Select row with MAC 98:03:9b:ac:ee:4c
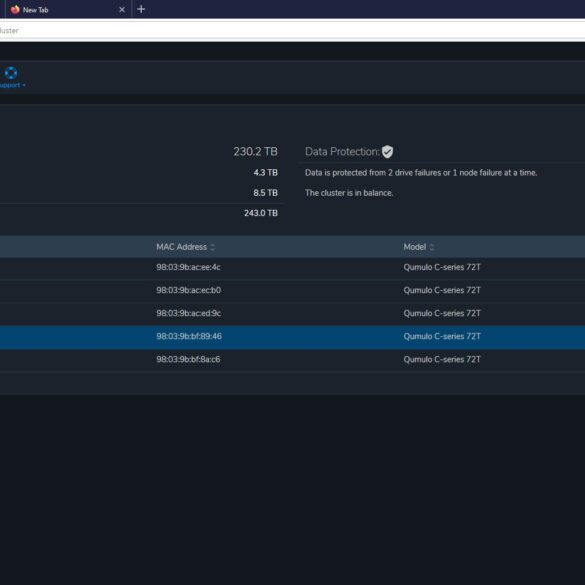 click(x=292, y=268)
